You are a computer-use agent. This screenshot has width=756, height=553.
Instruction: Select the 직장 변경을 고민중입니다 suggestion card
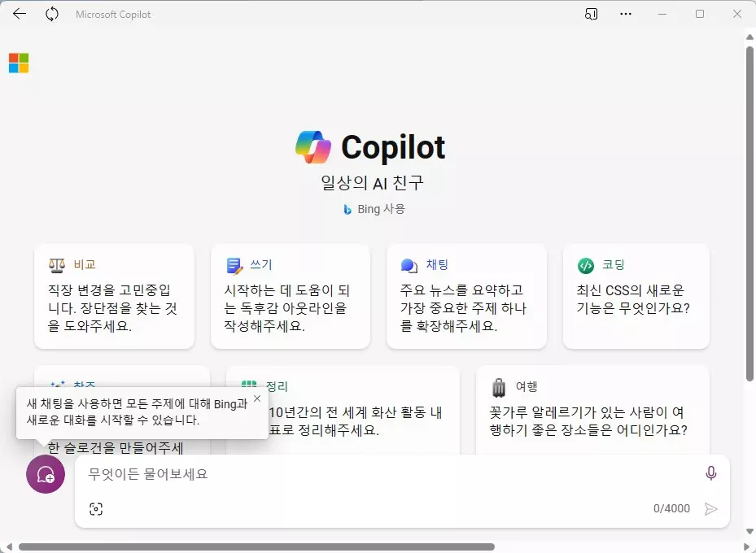point(114,296)
